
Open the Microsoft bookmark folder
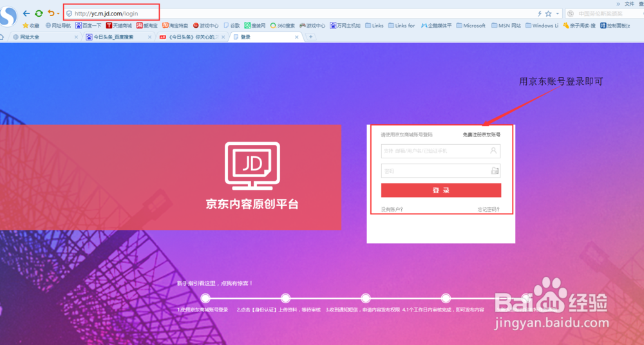[471, 26]
